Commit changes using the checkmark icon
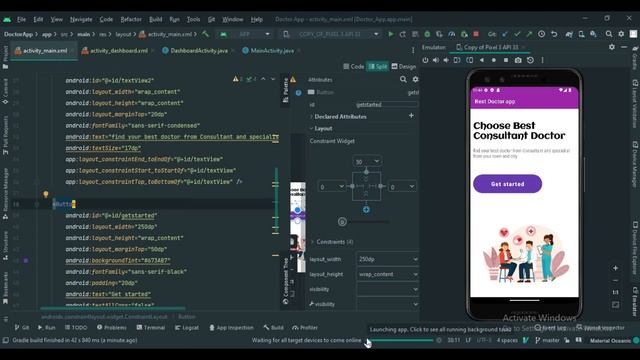This screenshot has height=360, width=640. (x=517, y=34)
